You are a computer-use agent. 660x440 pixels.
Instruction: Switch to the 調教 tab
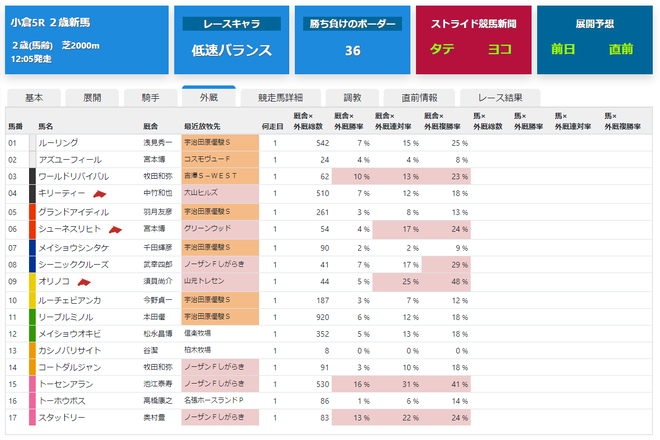tap(352, 98)
